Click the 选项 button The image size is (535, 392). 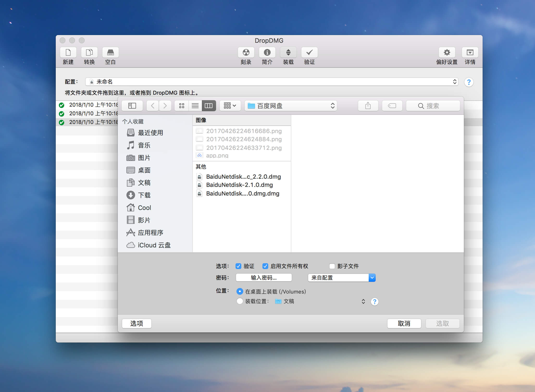[x=137, y=323]
